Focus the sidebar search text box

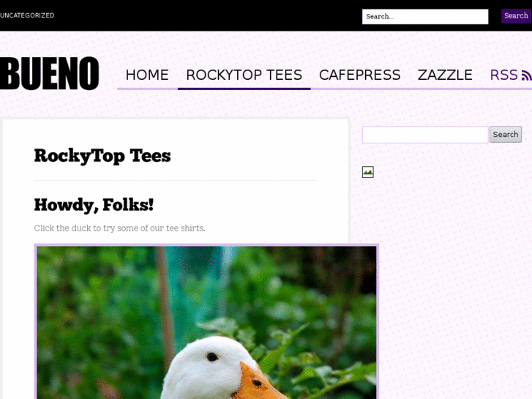(425, 135)
